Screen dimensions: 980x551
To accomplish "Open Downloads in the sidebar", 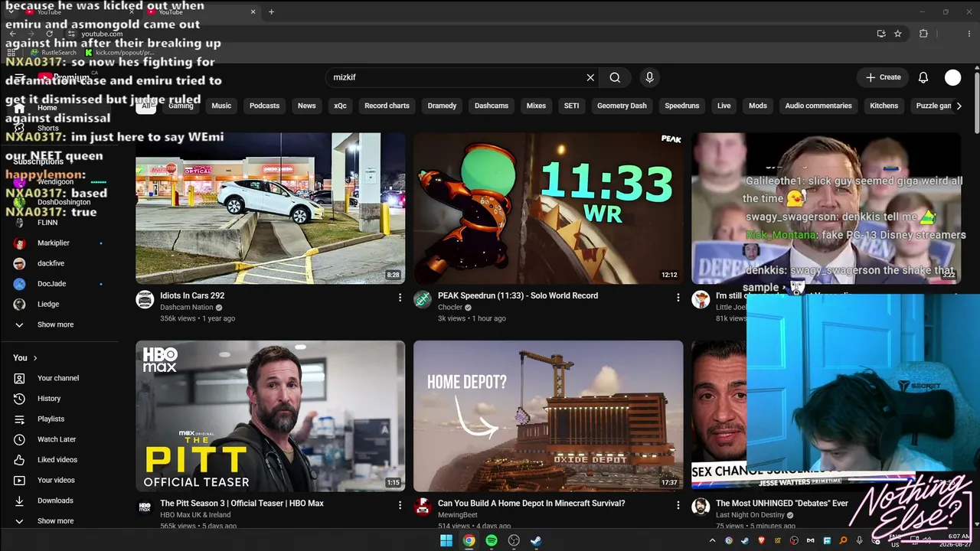I will coord(55,500).
